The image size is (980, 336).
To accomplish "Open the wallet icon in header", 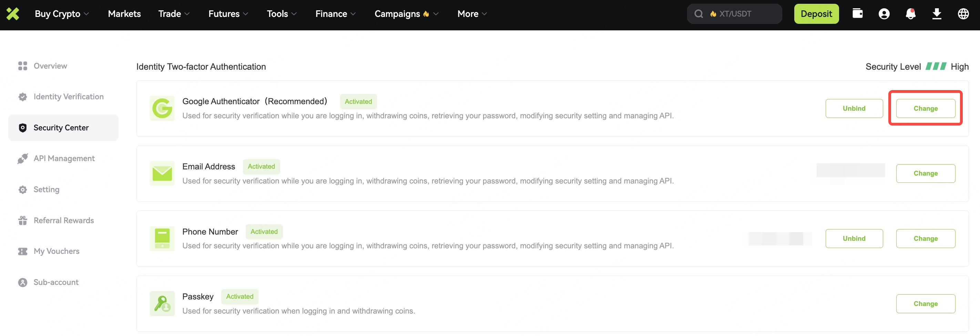I will coord(857,14).
